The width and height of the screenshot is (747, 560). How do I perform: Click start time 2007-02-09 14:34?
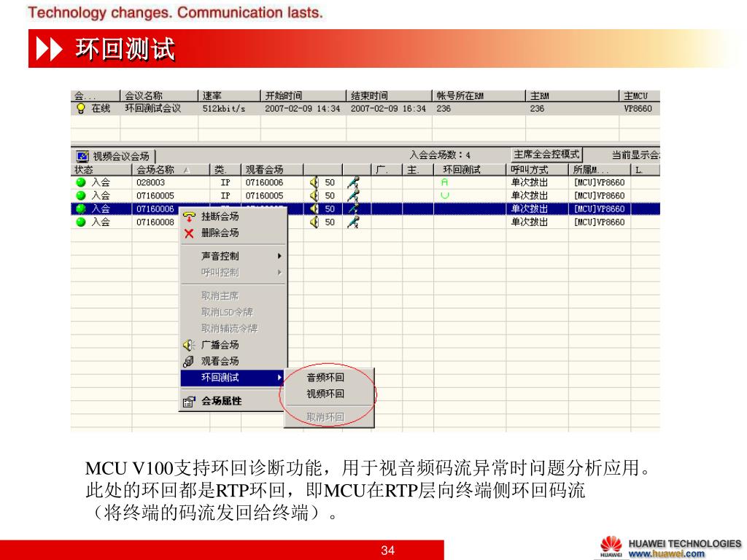pos(303,109)
